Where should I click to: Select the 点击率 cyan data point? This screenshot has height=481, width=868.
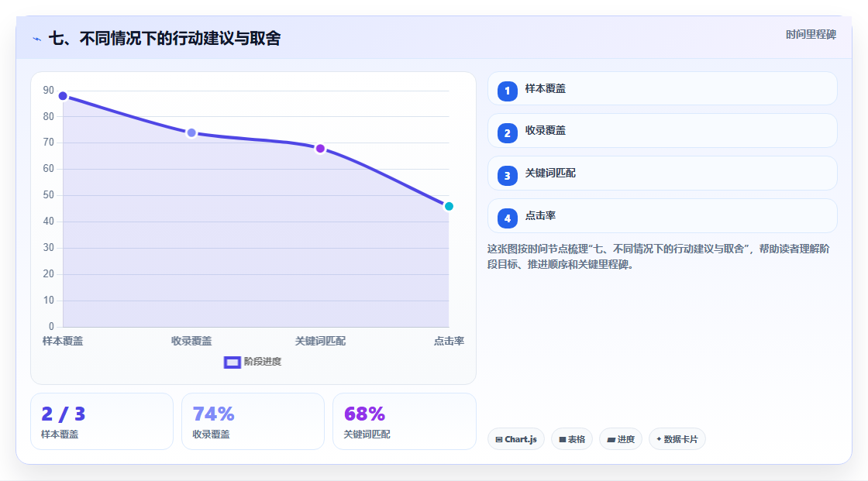point(449,207)
